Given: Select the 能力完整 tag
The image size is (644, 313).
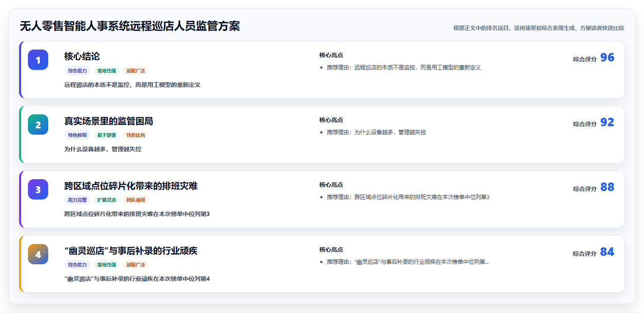Looking at the screenshot, I should click(x=77, y=200).
